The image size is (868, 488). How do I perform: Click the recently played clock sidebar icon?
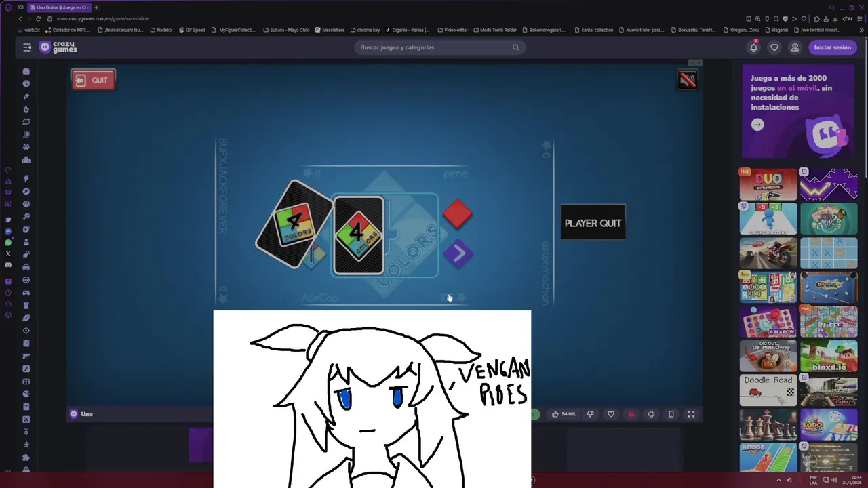click(26, 83)
